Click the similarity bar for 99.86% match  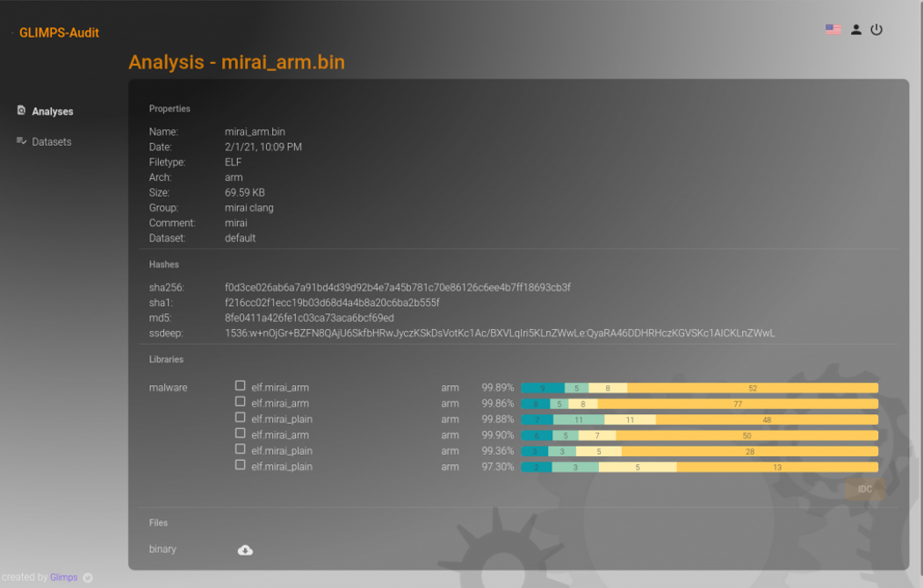tap(699, 404)
